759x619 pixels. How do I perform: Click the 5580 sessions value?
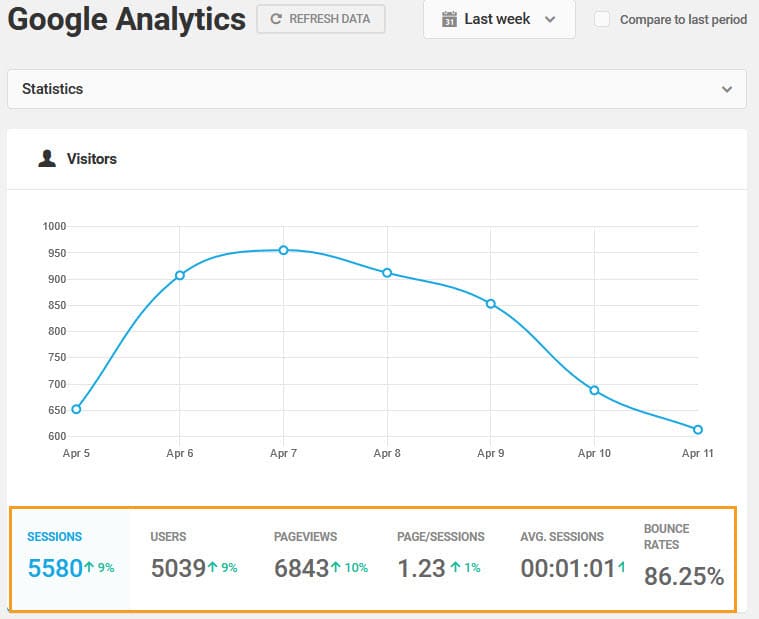(55, 569)
